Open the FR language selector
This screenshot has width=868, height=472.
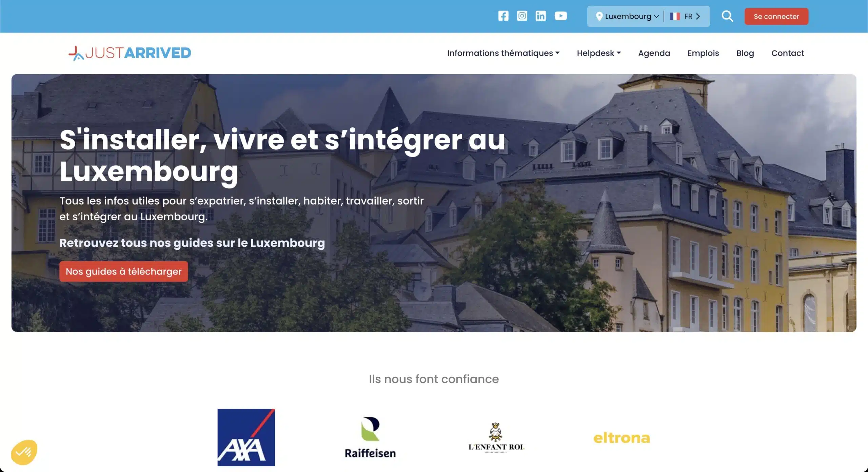point(685,16)
